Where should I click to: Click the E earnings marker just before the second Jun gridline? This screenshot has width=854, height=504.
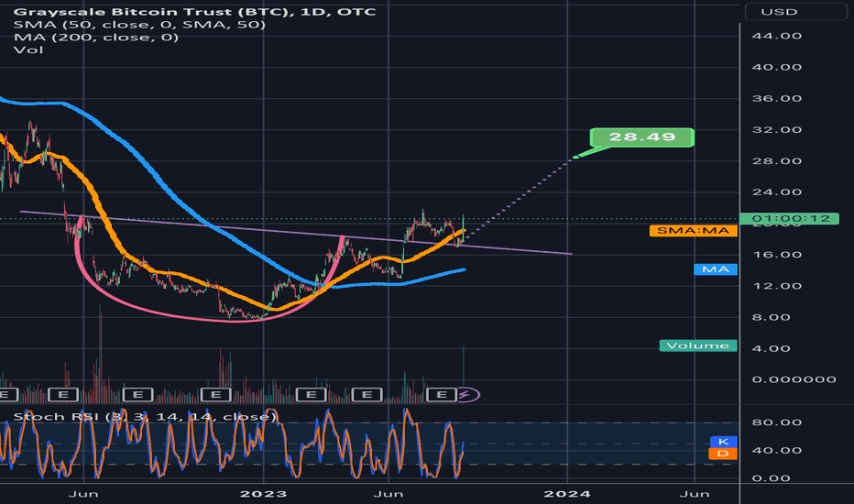click(x=367, y=394)
